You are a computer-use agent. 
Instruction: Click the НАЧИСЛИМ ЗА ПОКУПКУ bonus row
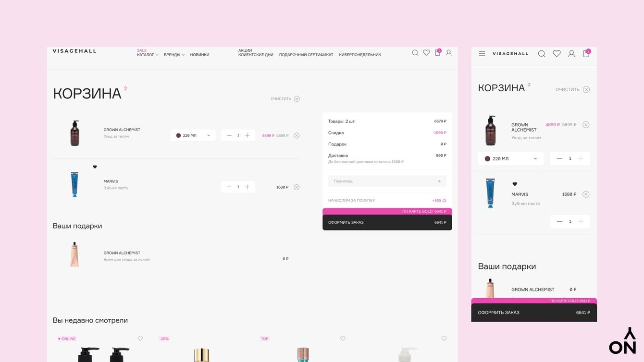387,201
